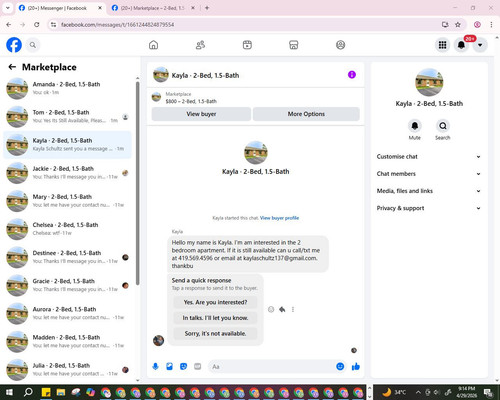The image size is (500, 400).
Task: Search in Kayla conversation
Action: pyautogui.click(x=443, y=126)
